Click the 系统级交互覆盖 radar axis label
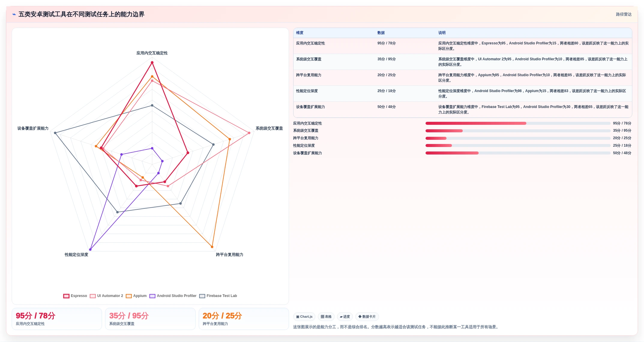Viewport: 644px width, 342px height. (269, 128)
